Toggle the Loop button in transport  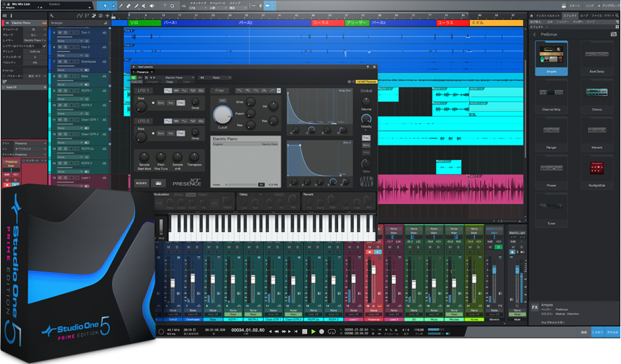pos(332,332)
